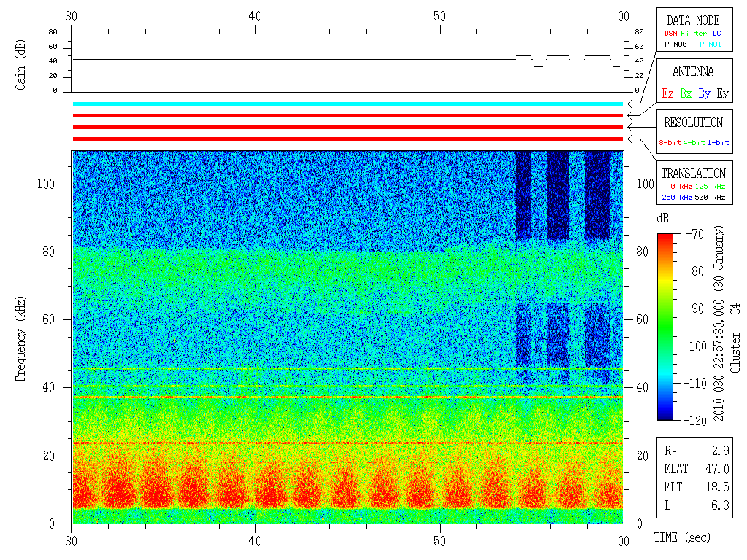Click the red top of dB color scale
This screenshot has width=747, height=560.
point(665,237)
